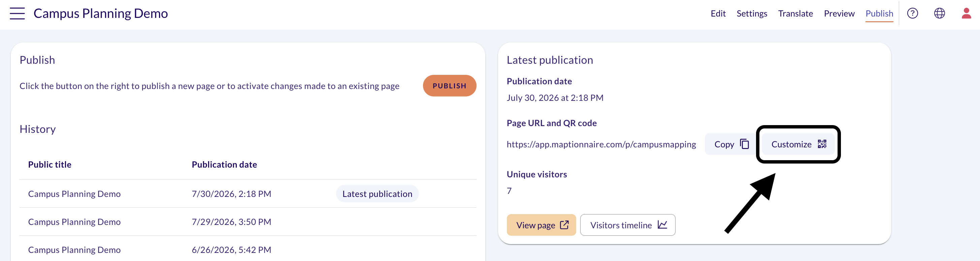Go to the Translate tab
The image size is (980, 261).
point(795,14)
